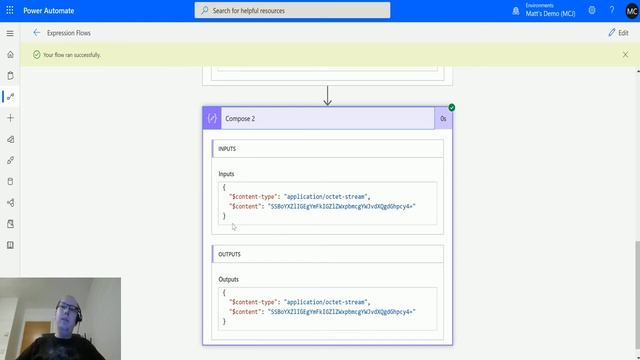Open the app launcher waffle icon
Viewport: 640px width, 360px height.
coord(10,10)
